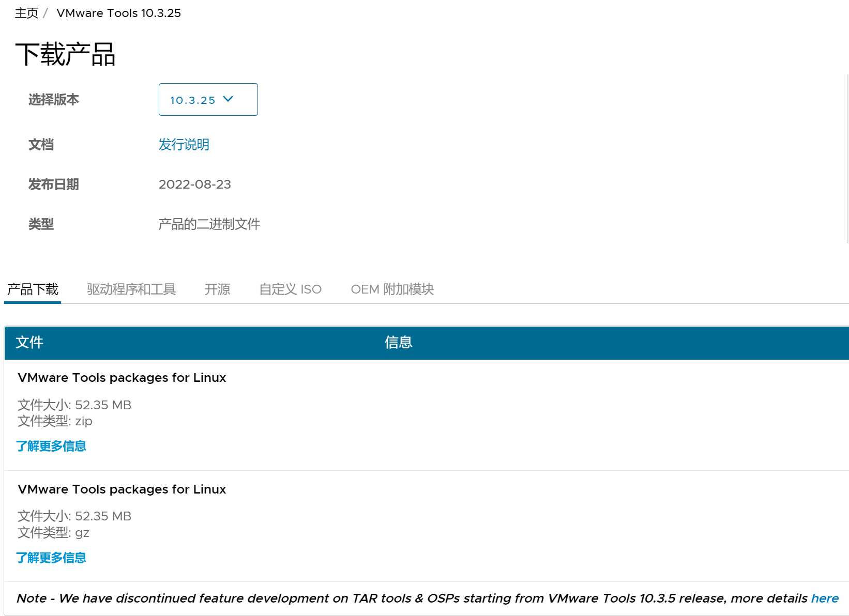Switch to the OEM 附加模块 tab
Viewport: 849px width, 616px height.
point(392,289)
